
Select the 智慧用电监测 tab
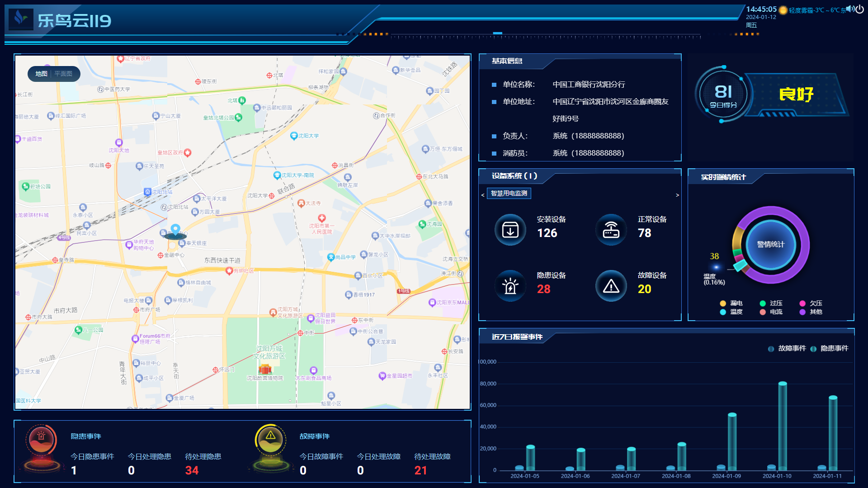[x=509, y=193]
